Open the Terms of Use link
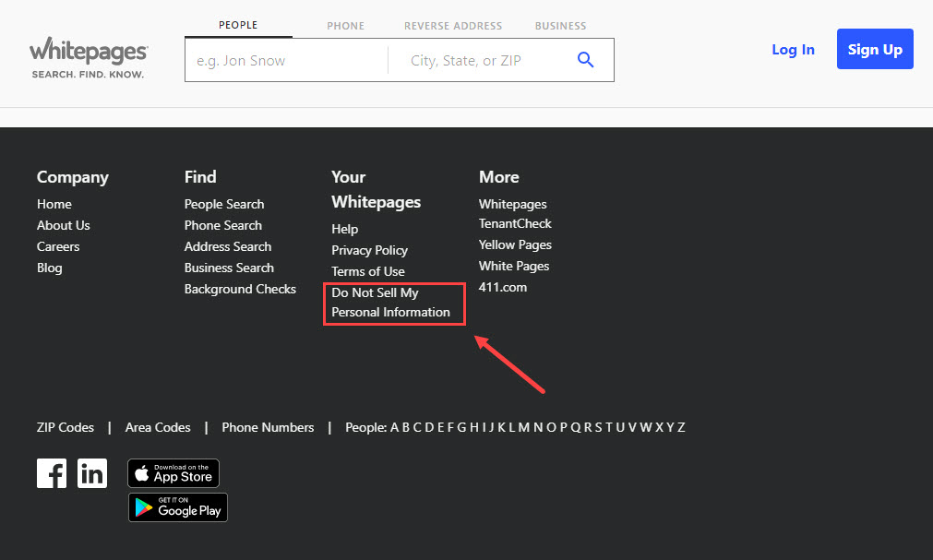 (367, 271)
